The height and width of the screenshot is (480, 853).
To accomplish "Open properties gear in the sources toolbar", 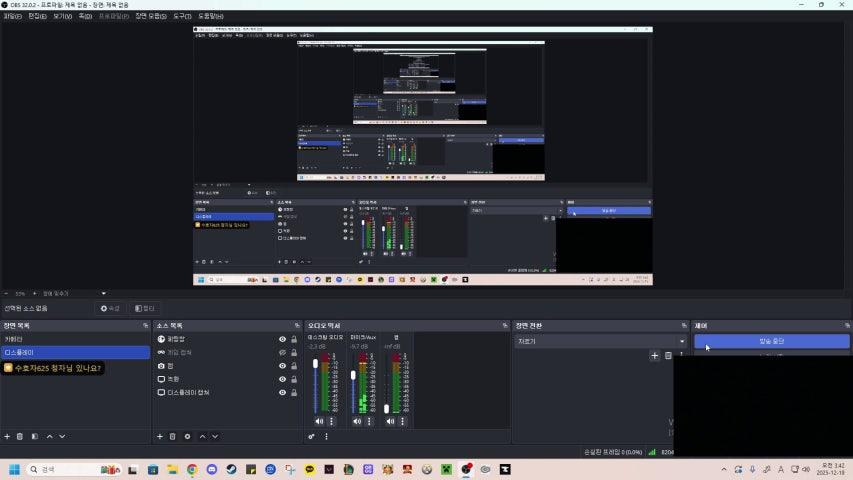I will (x=187, y=436).
